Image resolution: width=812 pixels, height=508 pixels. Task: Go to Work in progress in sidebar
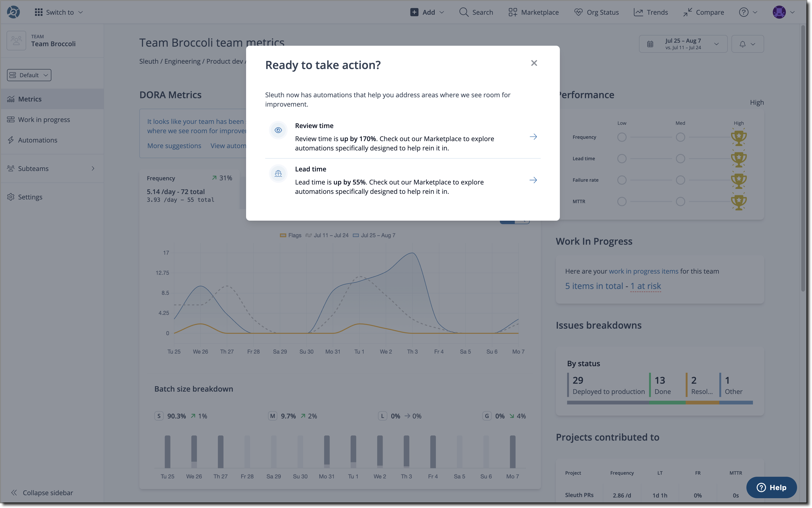[52, 119]
